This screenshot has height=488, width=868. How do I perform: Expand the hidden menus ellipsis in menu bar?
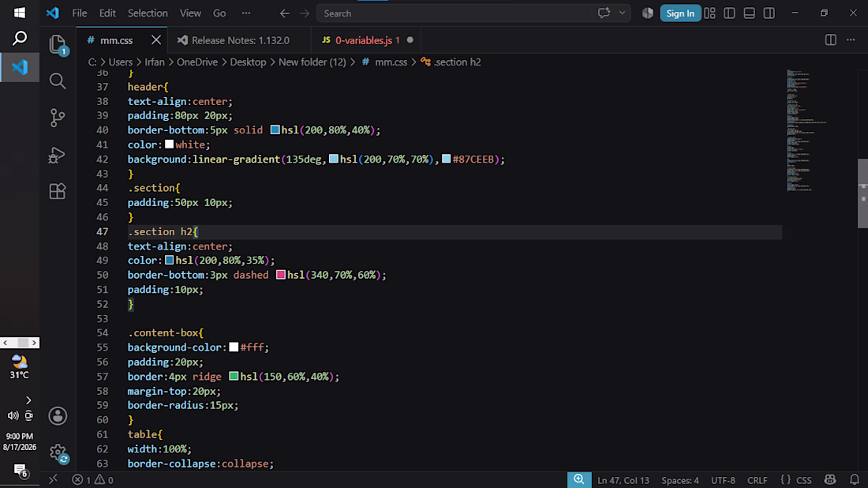click(246, 13)
